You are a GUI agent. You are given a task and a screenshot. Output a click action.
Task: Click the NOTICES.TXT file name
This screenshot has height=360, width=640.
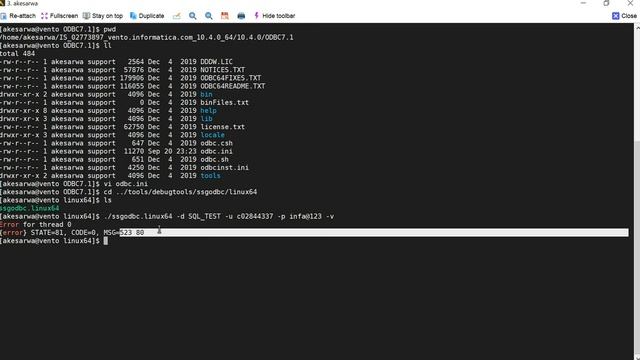click(222, 70)
